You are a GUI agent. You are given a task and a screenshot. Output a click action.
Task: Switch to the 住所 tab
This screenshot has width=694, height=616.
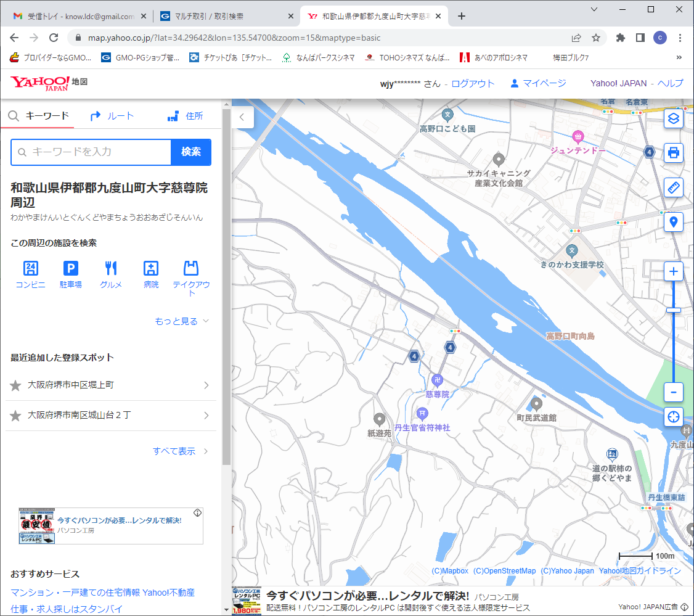pos(185,116)
